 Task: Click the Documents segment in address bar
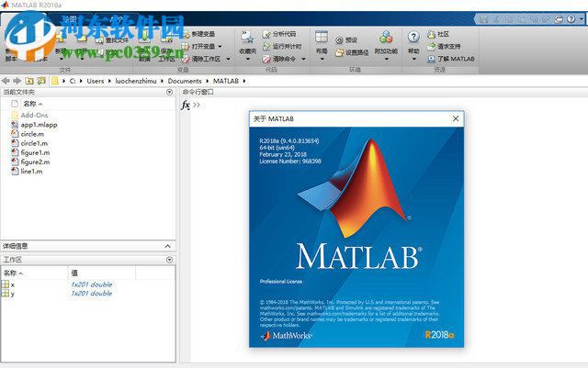[185, 81]
